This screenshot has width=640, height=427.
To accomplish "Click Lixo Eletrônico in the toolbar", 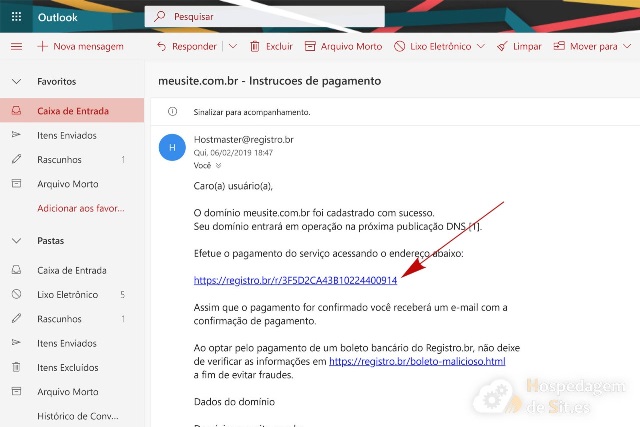I will 433,46.
